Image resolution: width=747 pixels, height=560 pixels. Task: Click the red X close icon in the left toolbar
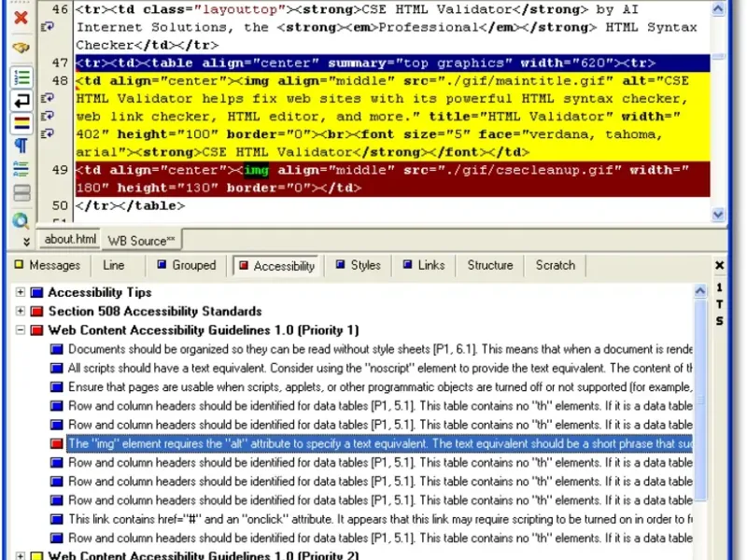click(21, 18)
